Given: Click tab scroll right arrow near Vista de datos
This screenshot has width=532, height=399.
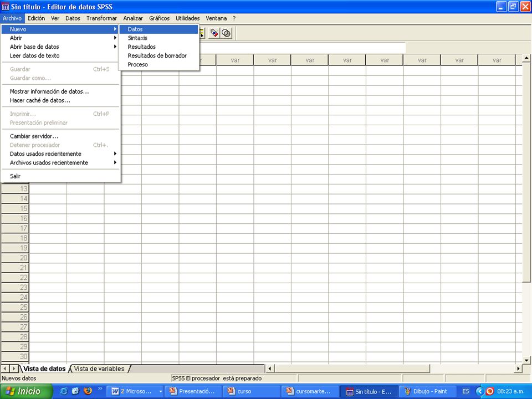Looking at the screenshot, I should tap(14, 369).
